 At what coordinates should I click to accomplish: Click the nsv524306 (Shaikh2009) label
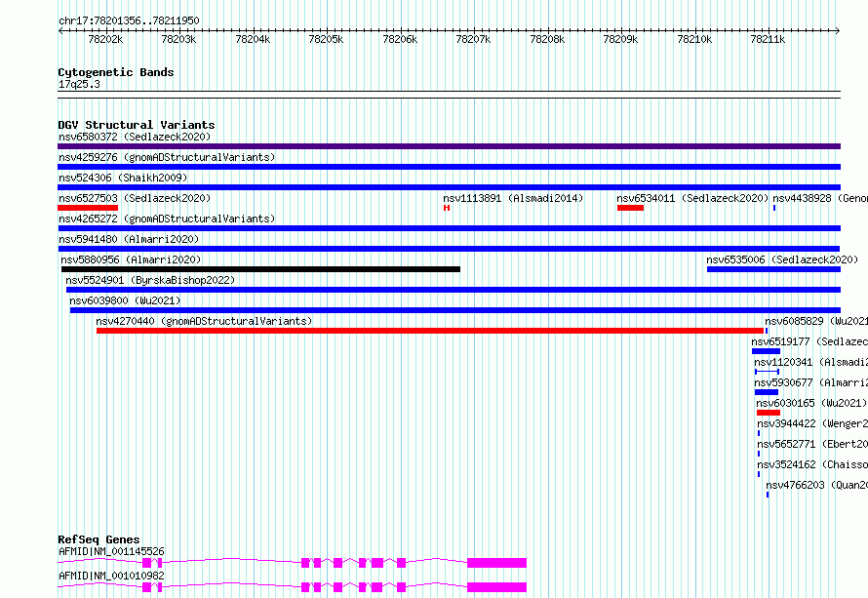click(123, 178)
